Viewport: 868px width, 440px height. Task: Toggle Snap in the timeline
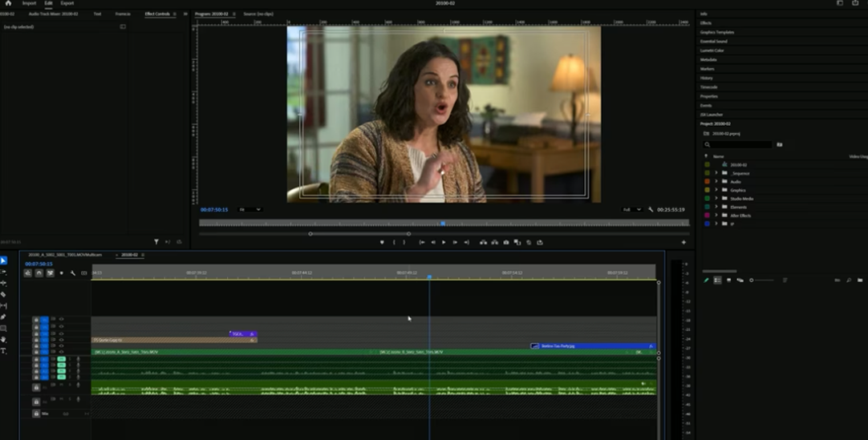pos(39,273)
